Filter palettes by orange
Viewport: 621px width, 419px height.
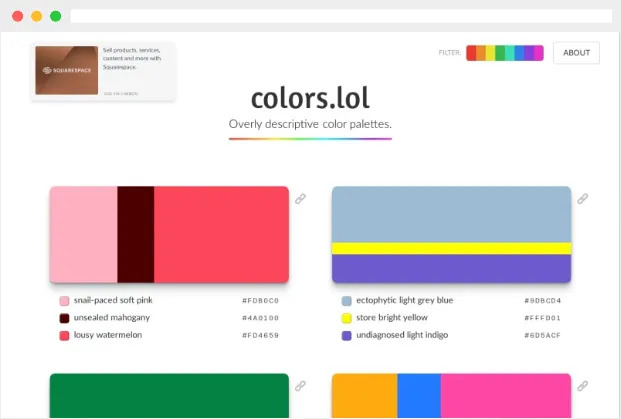tap(481, 53)
